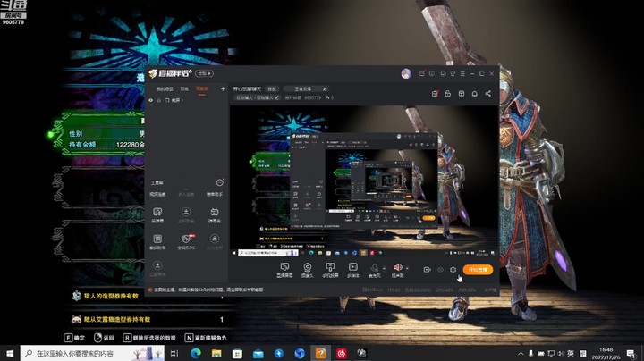Toggle the preview eye icon in bottom bar

tap(440, 270)
